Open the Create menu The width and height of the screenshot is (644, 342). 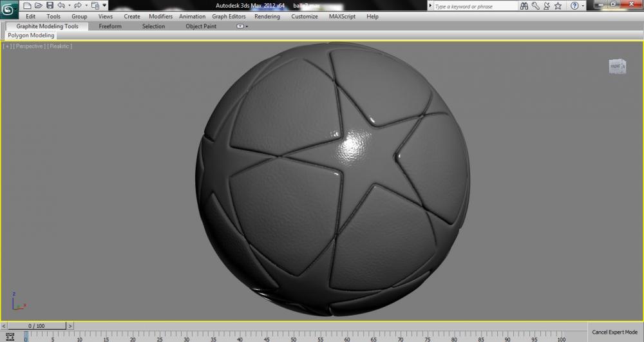pos(132,16)
